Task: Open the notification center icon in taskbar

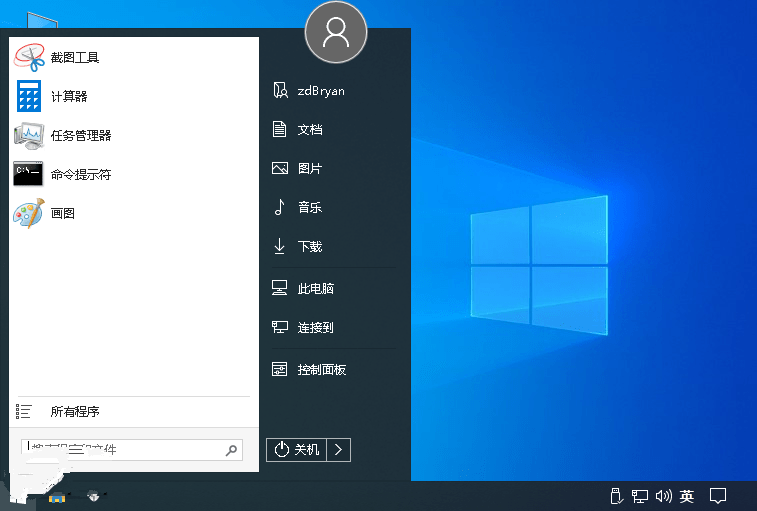Action: (x=717, y=496)
